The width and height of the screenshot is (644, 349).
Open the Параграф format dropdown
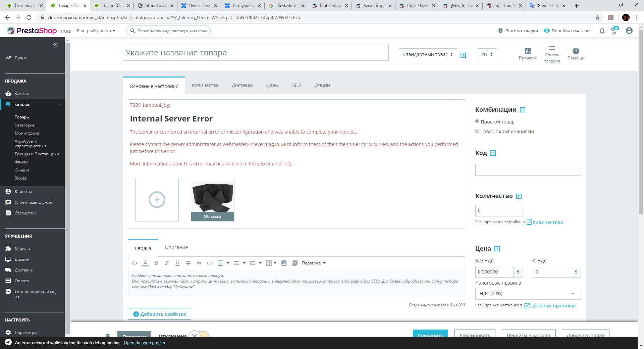point(314,263)
